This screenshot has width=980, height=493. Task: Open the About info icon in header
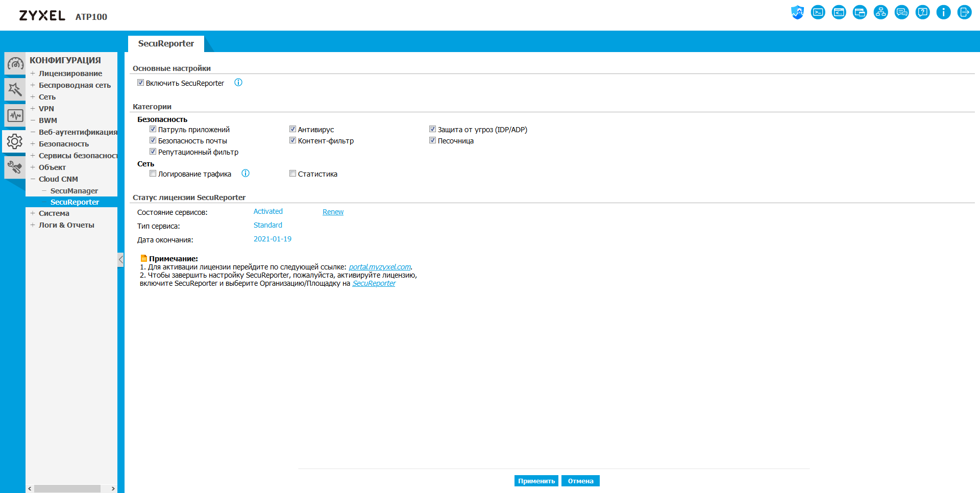944,12
